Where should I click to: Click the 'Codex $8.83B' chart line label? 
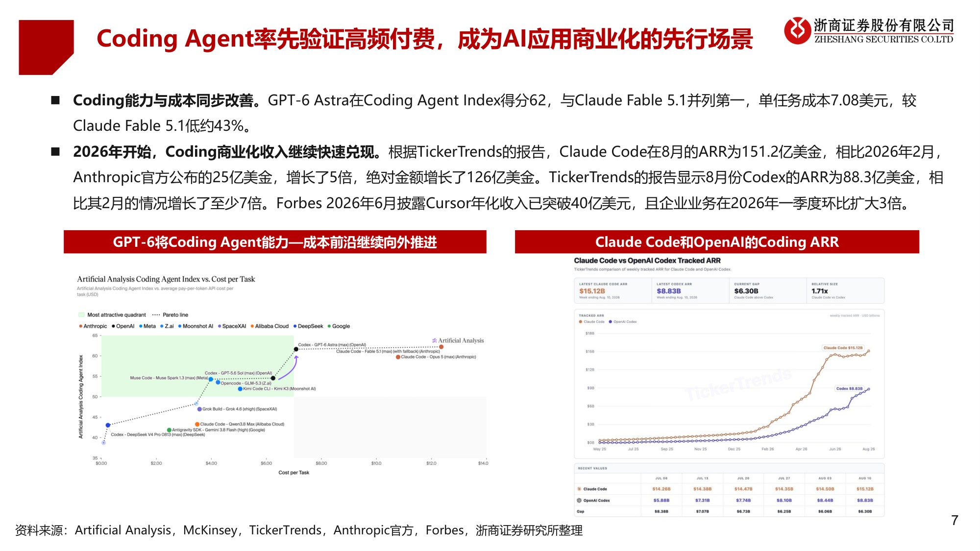(x=849, y=388)
